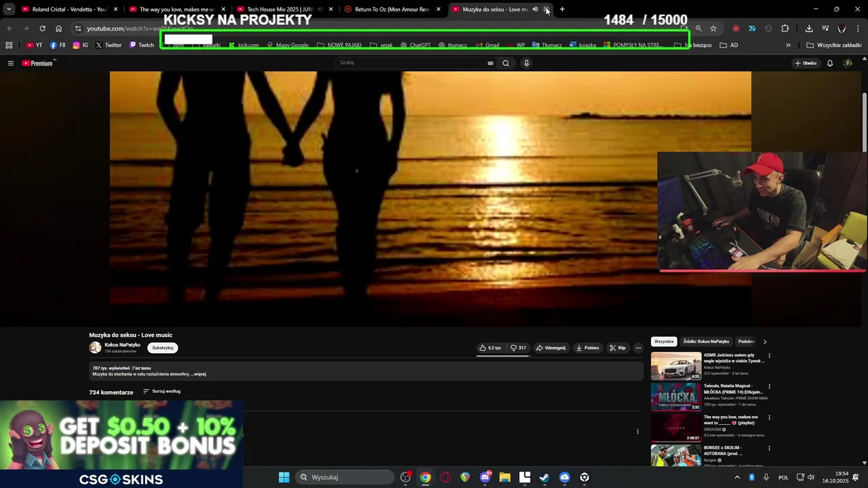This screenshot has height=488, width=868.
Task: Open Sortuj według comment sorting menu
Action: pyautogui.click(x=161, y=391)
